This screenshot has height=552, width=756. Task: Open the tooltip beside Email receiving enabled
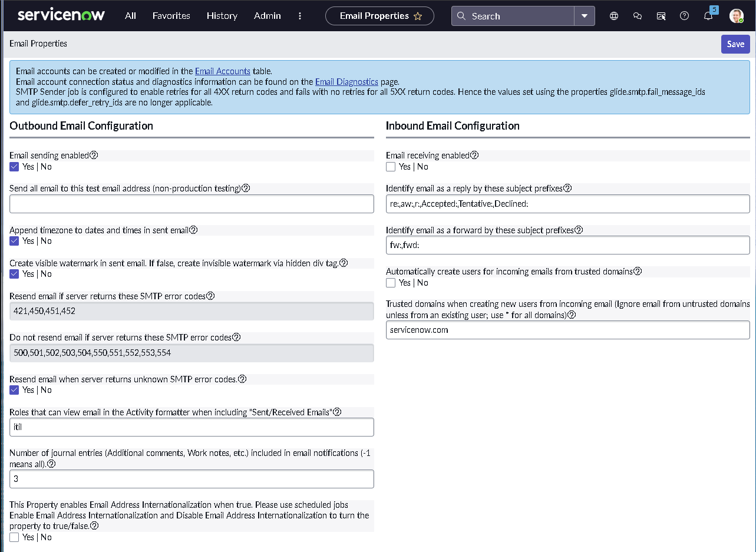(x=474, y=154)
